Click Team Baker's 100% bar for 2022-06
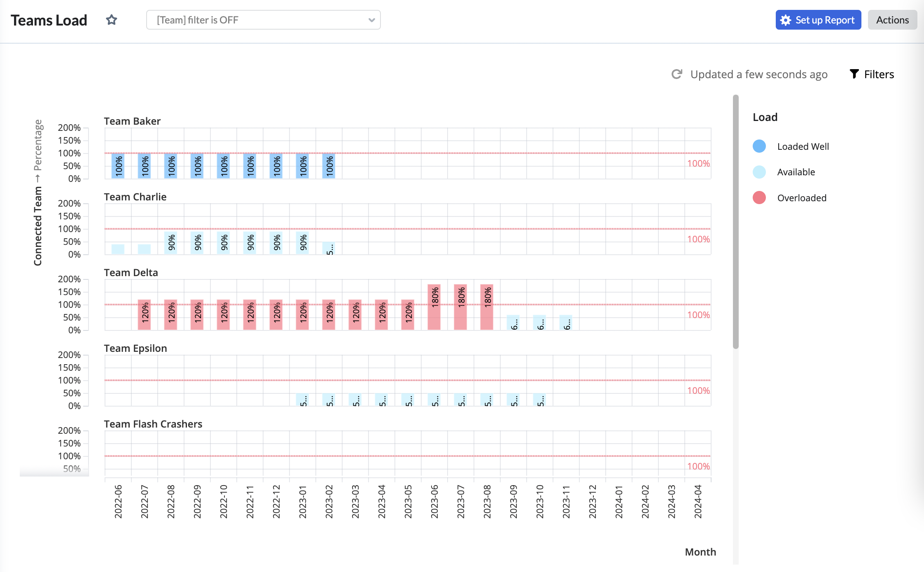The image size is (924, 572). coord(118,166)
